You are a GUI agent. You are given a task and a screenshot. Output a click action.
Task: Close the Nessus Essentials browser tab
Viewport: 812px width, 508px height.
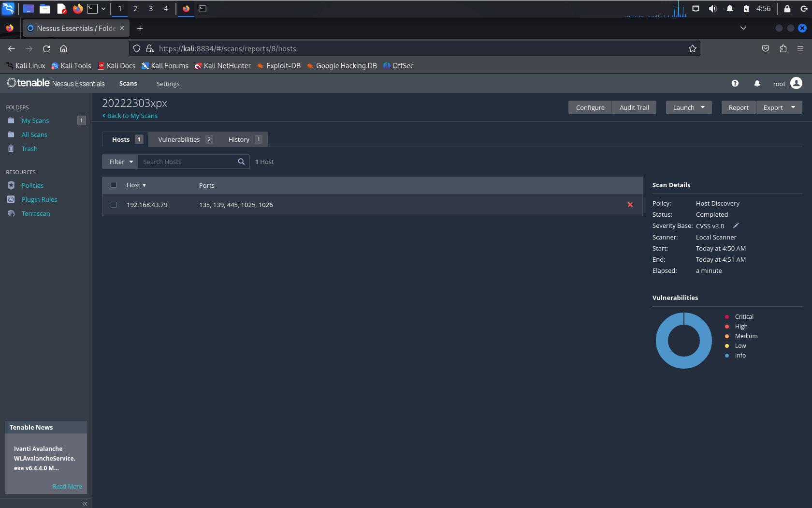click(x=122, y=29)
